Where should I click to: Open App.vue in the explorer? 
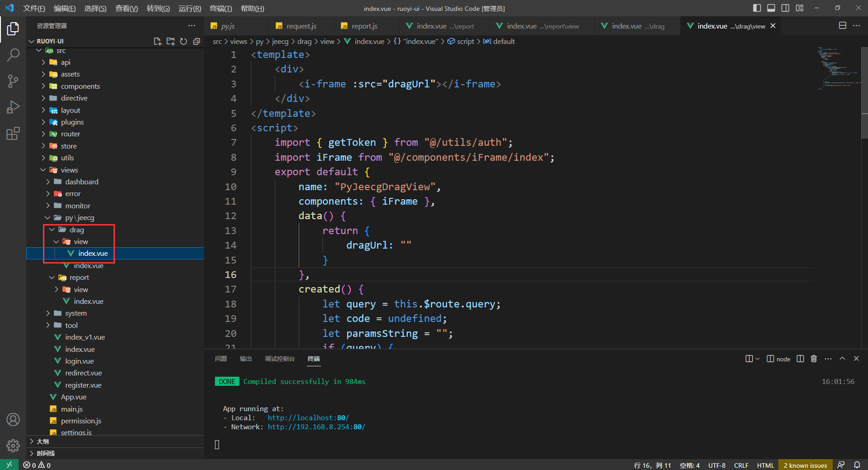pos(73,397)
